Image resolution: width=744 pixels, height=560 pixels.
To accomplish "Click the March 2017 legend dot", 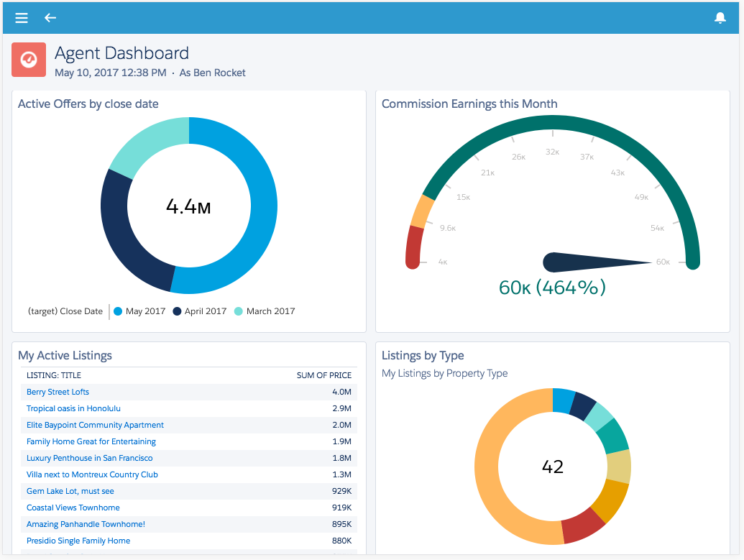I will [239, 311].
